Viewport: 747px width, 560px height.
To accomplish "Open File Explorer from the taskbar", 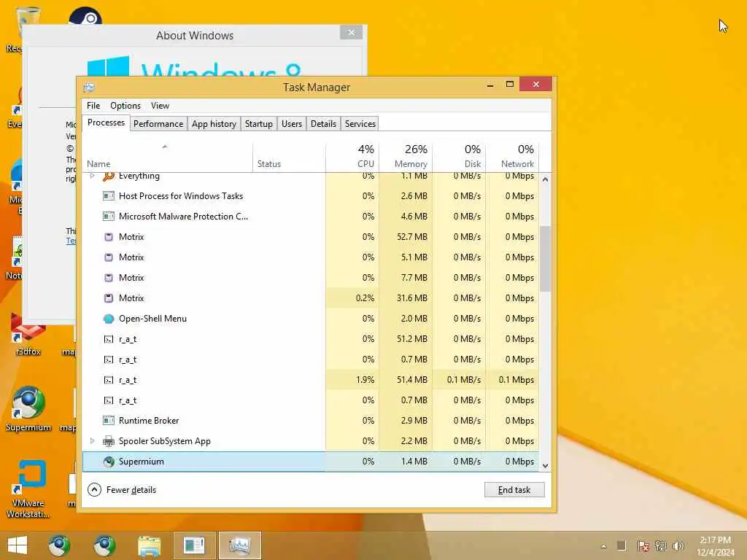I will point(149,545).
